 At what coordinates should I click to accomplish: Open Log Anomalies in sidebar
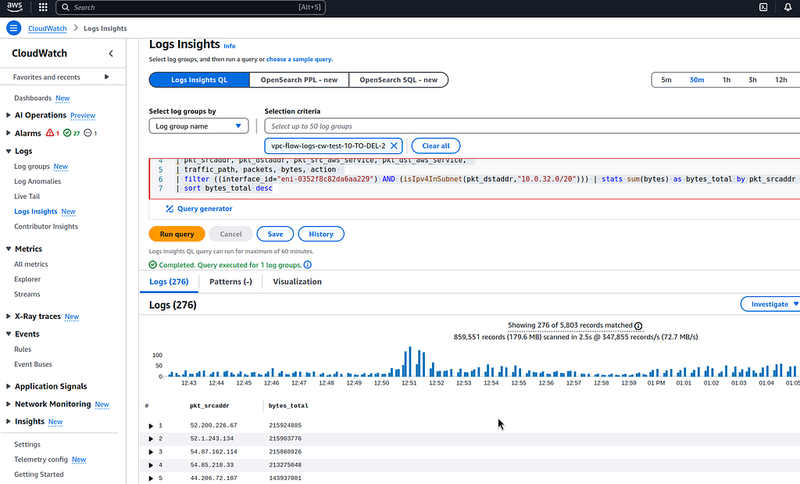pos(37,181)
